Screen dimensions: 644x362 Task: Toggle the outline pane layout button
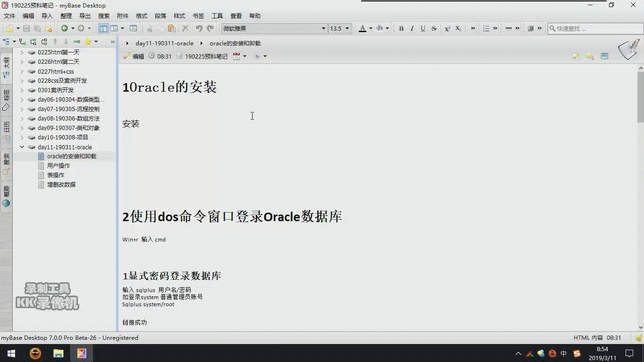pyautogui.click(x=103, y=28)
